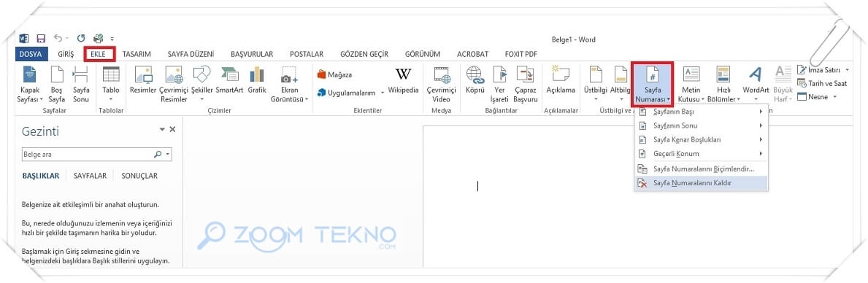868x283 pixels.
Task: Add a Yer İşareti bookmark
Action: point(500,85)
